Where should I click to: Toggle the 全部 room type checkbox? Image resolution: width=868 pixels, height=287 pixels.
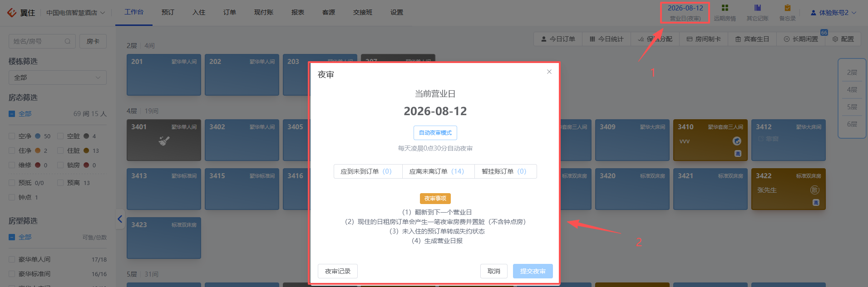tap(12, 237)
